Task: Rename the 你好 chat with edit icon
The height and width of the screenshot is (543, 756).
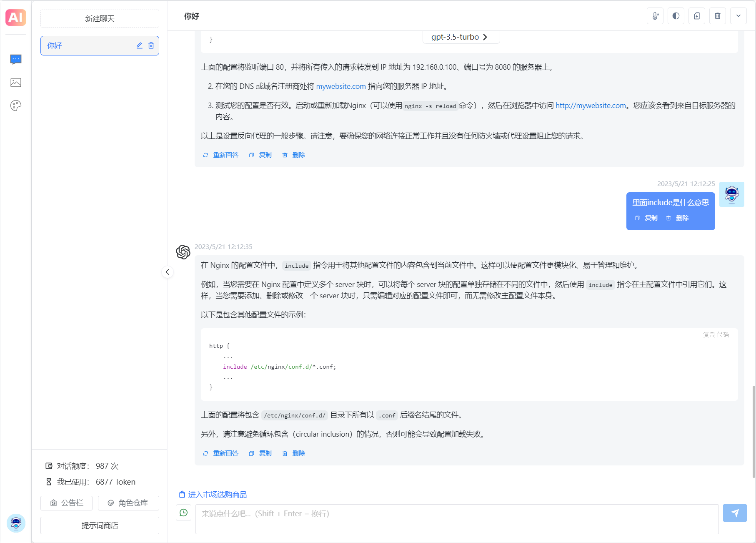Action: (x=140, y=45)
